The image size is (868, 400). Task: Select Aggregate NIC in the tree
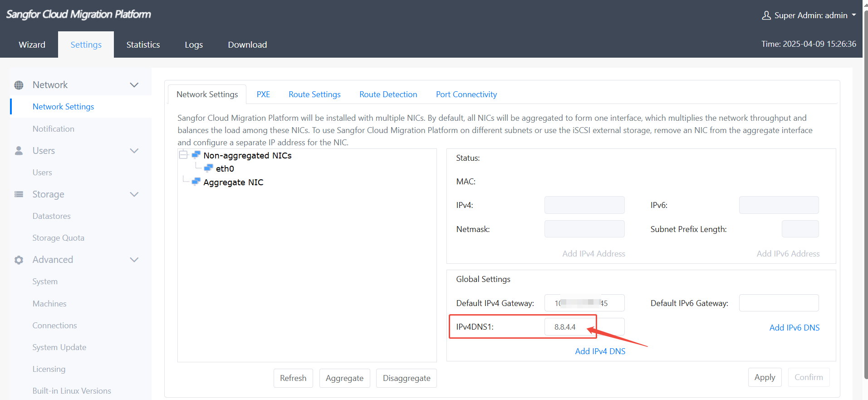tap(233, 182)
